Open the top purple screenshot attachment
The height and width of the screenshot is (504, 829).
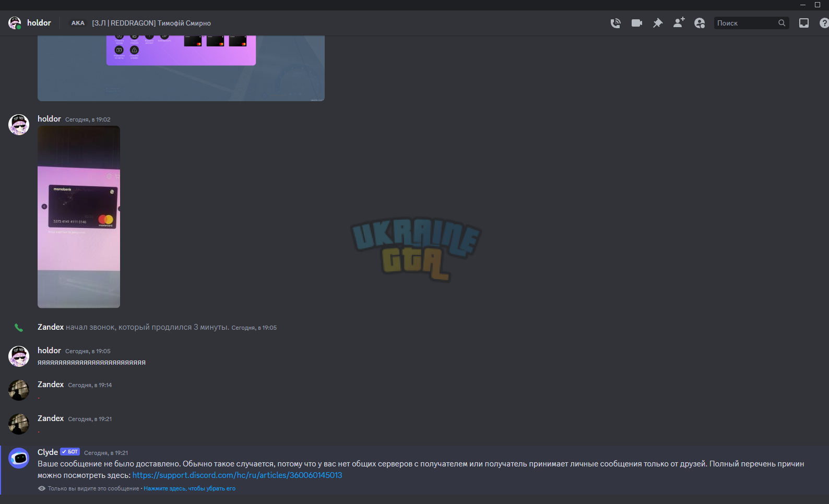tap(181, 68)
